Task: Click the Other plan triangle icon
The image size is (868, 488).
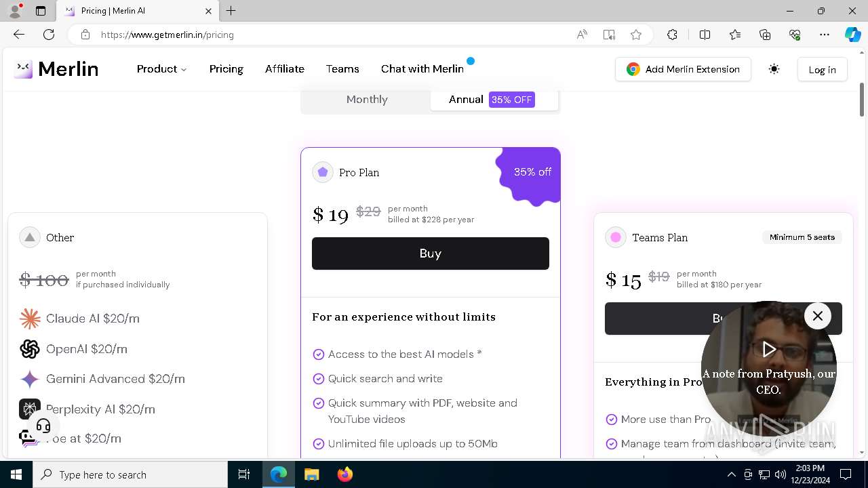Action: click(x=30, y=237)
